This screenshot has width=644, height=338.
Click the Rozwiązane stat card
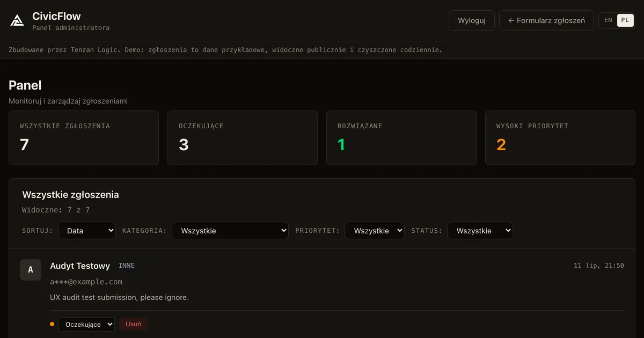401,138
